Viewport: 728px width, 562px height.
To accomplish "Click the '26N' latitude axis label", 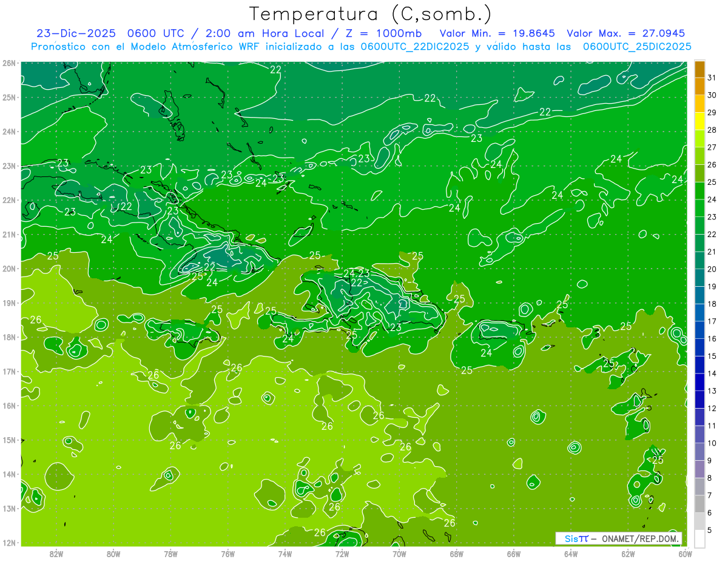I will tap(8, 63).
